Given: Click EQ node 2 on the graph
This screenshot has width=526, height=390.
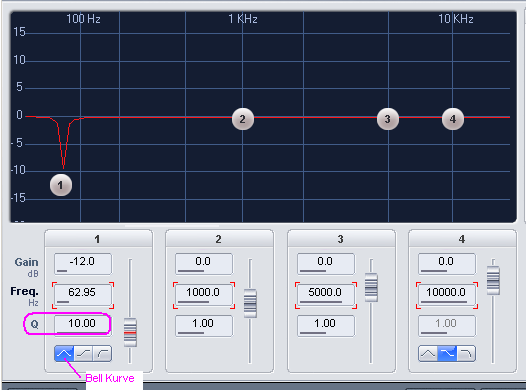Looking at the screenshot, I should (243, 119).
